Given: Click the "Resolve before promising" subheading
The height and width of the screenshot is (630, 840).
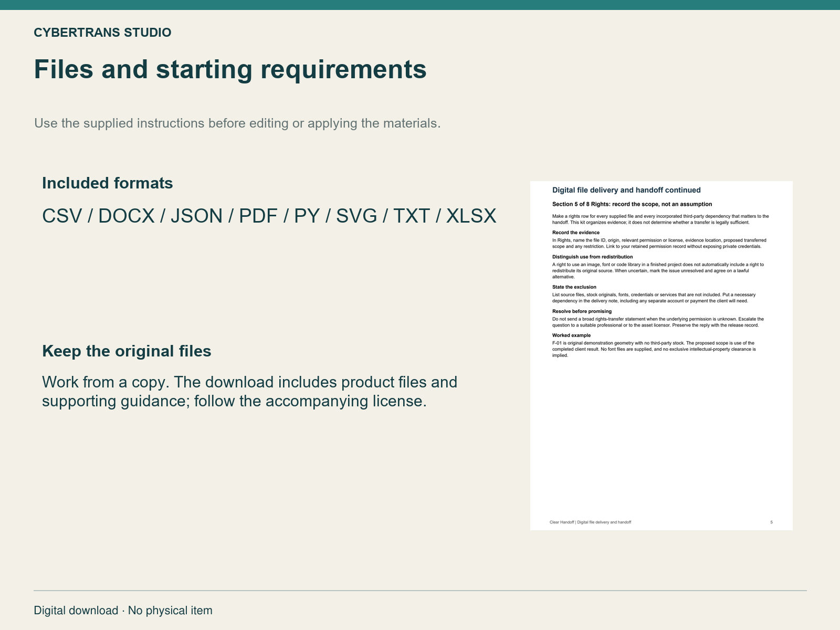Looking at the screenshot, I should click(x=582, y=311).
